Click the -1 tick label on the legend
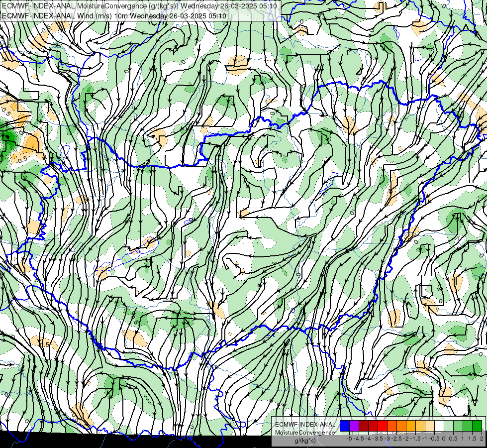This screenshot has height=448, width=487. (x=425, y=439)
